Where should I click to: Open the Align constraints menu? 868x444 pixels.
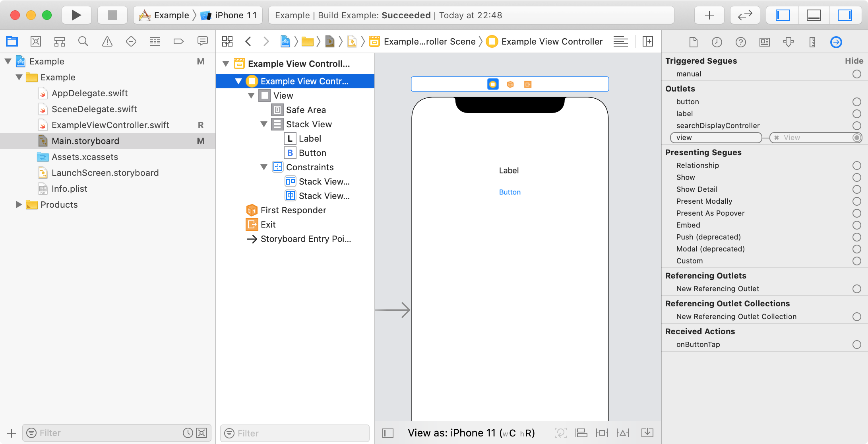click(x=581, y=433)
